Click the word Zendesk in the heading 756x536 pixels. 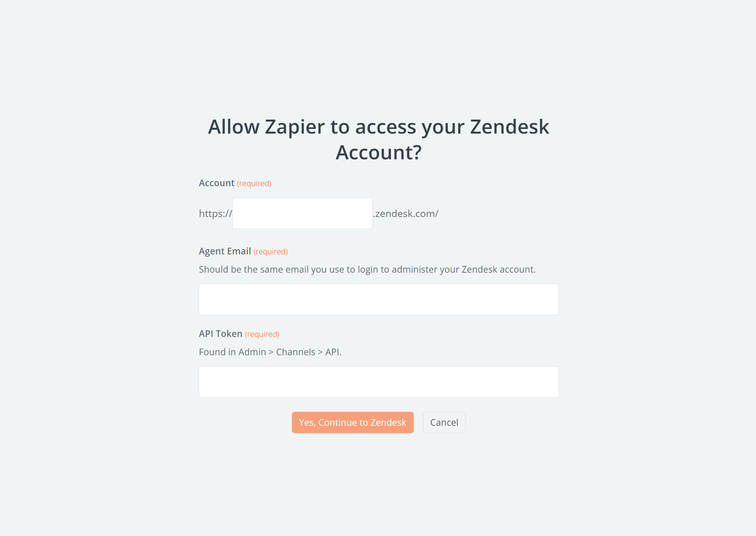(509, 127)
